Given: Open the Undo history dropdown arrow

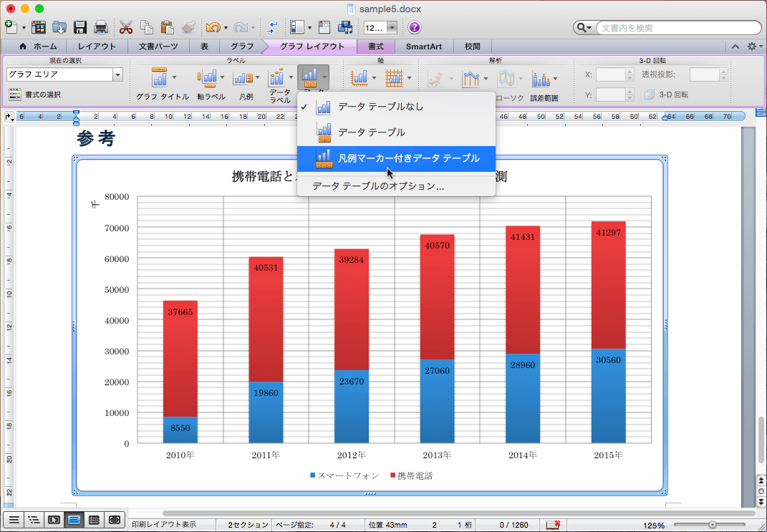Looking at the screenshot, I should point(226,28).
